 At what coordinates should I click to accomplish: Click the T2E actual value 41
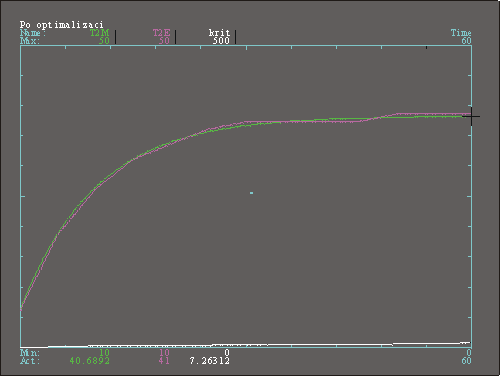[x=164, y=361]
